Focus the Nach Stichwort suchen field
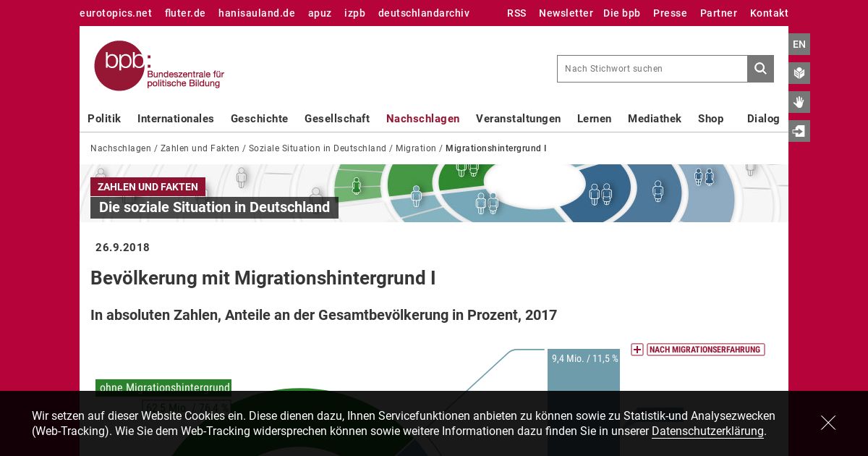 tap(652, 69)
